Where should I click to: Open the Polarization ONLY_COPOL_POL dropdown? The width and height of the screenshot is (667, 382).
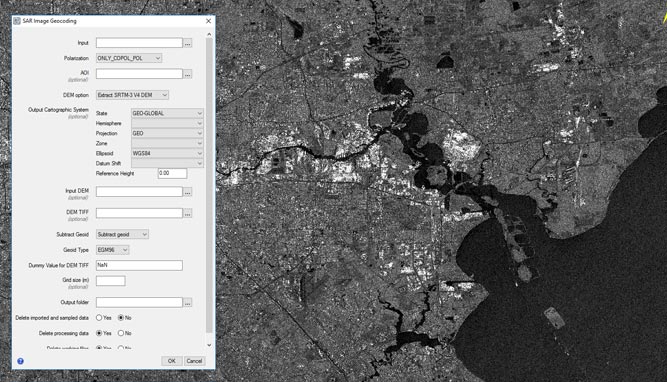(129, 58)
